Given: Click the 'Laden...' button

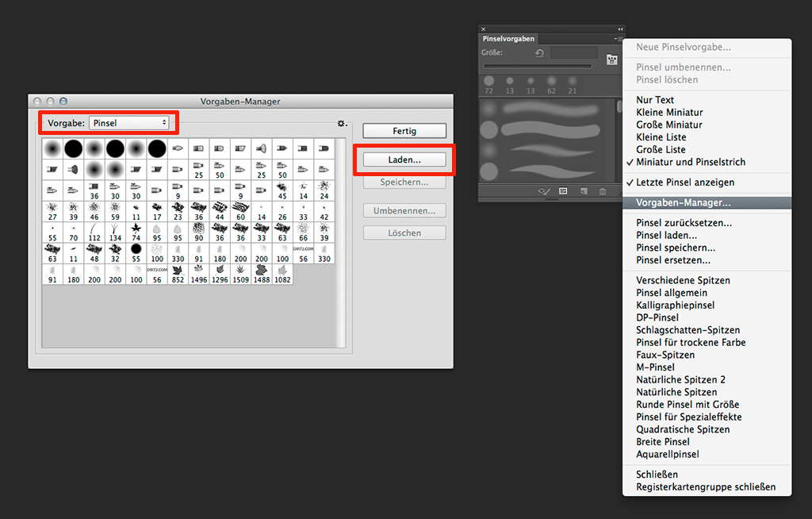Looking at the screenshot, I should click(404, 160).
